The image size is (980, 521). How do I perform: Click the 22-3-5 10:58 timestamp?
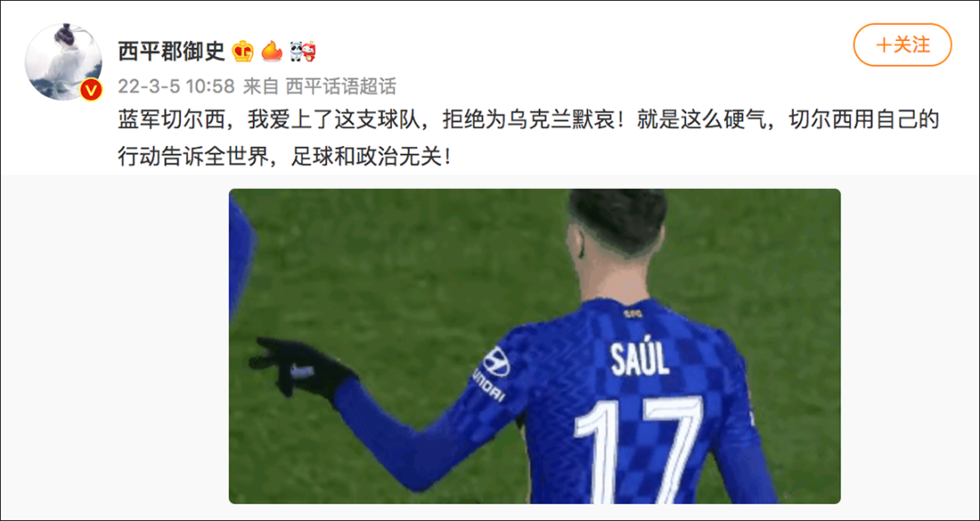tap(176, 86)
